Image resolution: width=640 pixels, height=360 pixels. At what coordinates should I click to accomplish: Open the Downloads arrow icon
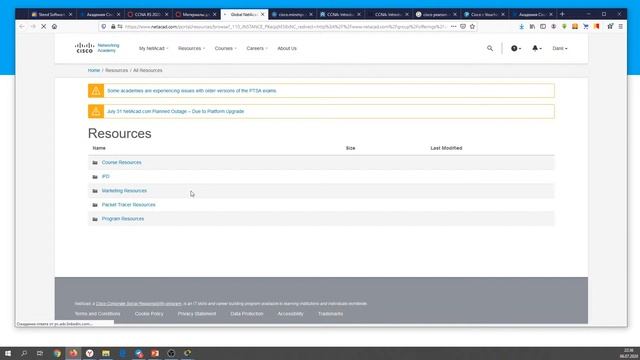522,27
